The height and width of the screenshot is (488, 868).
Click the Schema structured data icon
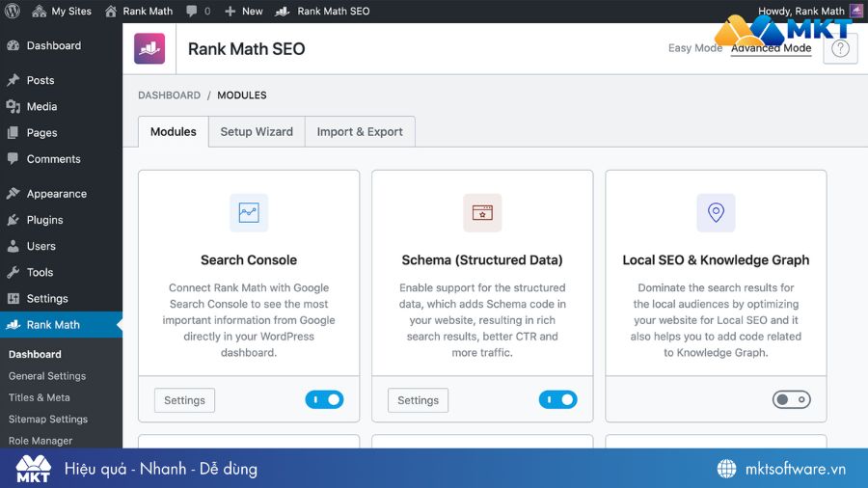click(482, 212)
